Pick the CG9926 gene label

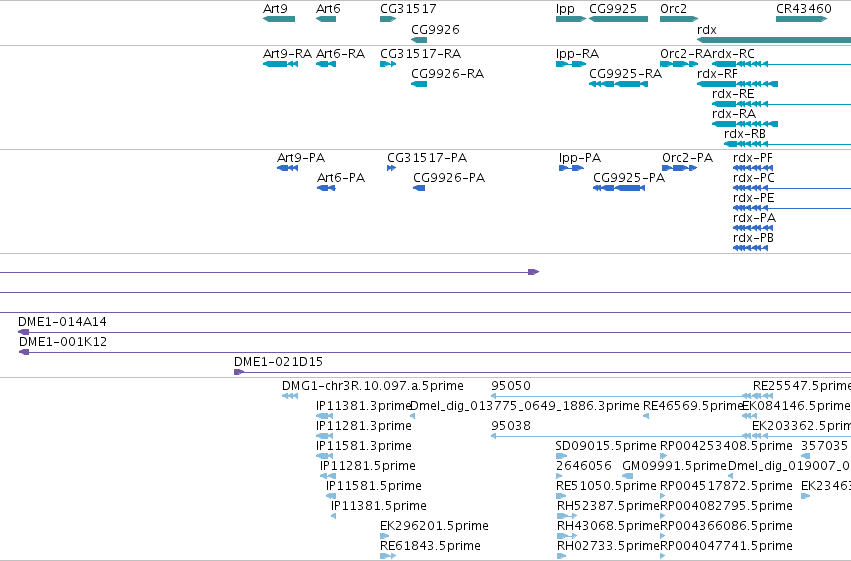click(x=435, y=30)
